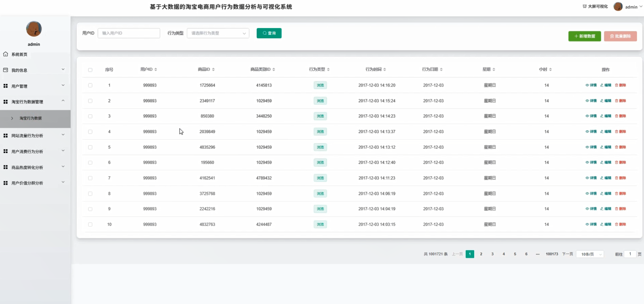The width and height of the screenshot is (644, 304).
Task: Click the sidebar admin avatar image
Action: point(34,29)
